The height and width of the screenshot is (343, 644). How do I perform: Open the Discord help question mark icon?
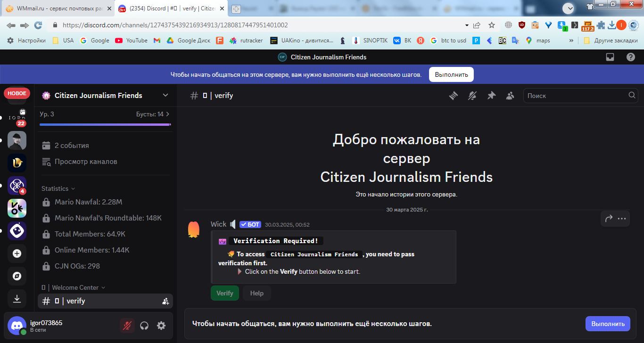631,57
